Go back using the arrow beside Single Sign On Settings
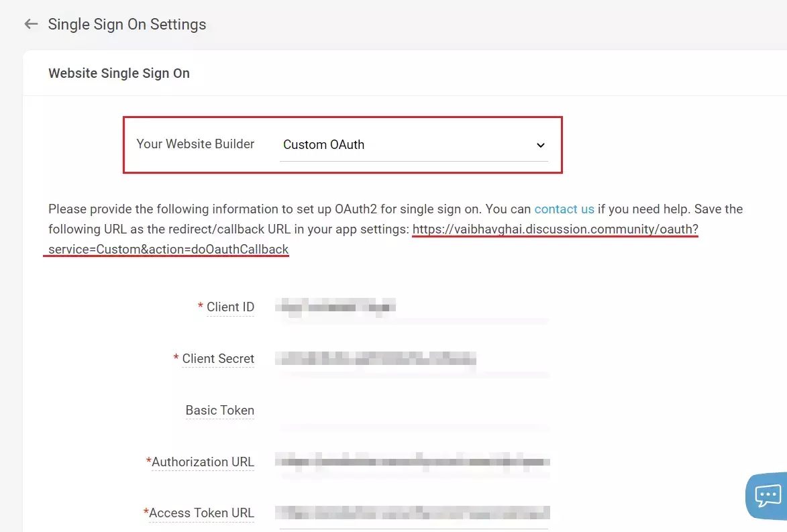The width and height of the screenshot is (787, 532). pyautogui.click(x=31, y=23)
